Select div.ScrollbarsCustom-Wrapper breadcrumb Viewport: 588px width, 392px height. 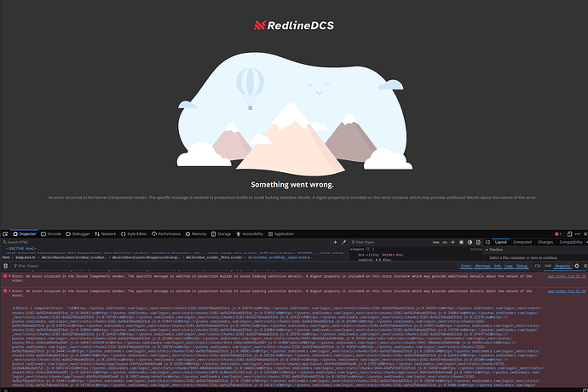[x=146, y=257]
